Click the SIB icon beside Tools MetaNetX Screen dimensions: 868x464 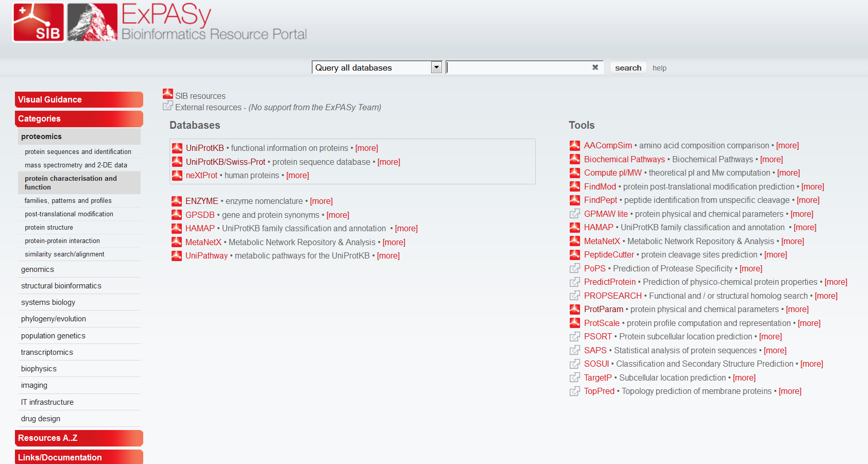pos(575,241)
